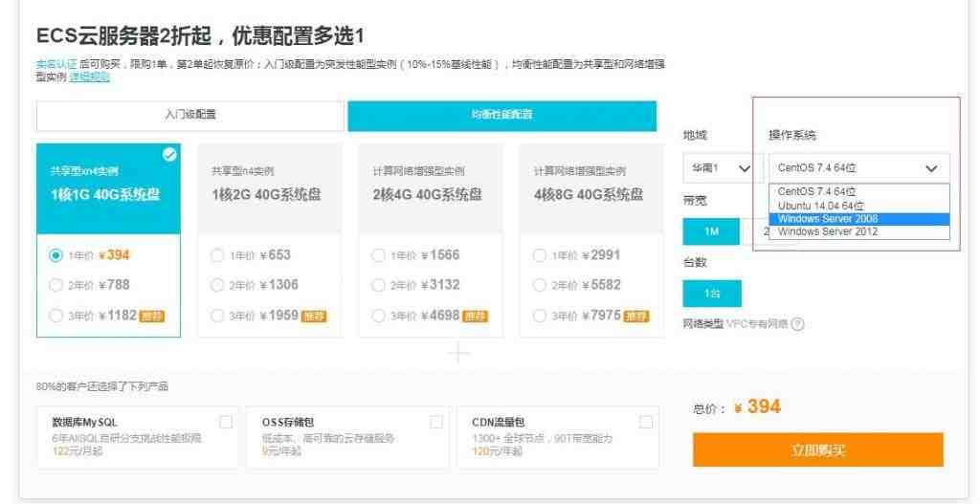
Task: Click the orange 立即购买 button
Action: click(817, 449)
